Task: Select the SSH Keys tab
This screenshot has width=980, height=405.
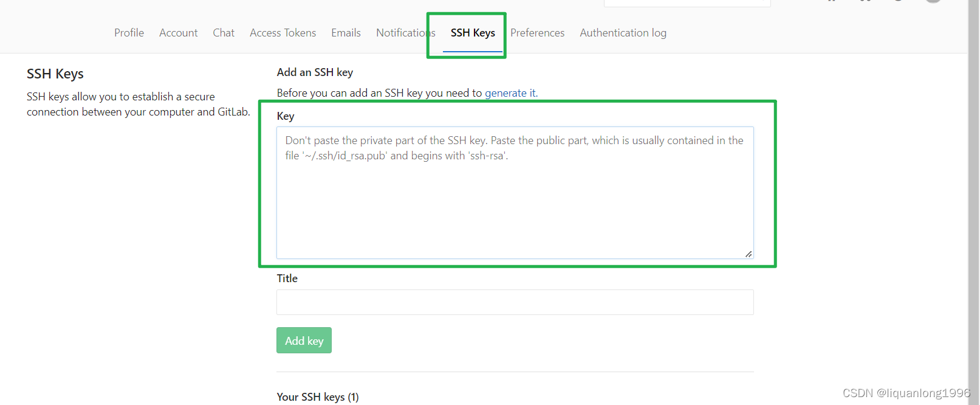Action: 473,33
